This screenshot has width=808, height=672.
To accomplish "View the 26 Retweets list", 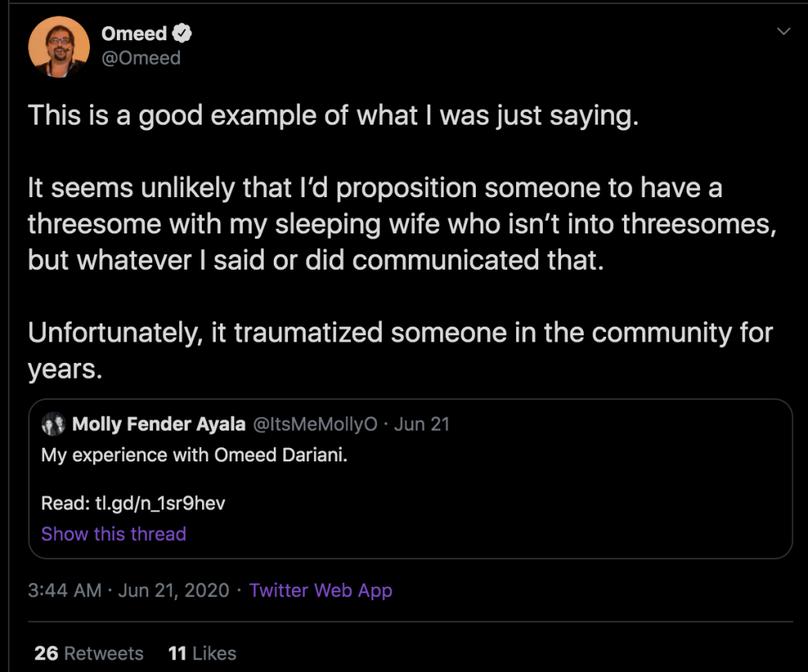I will 89,653.
